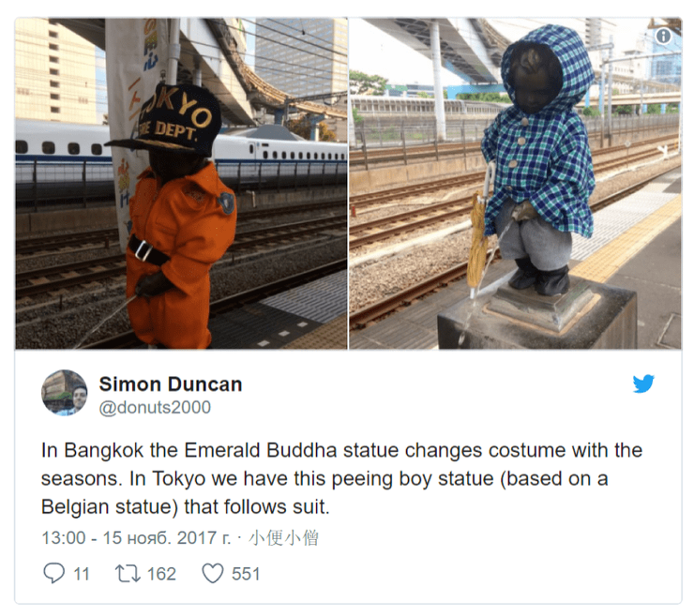694x616 pixels.
Task: Open Simon Duncan's profile avatar
Action: tap(64, 393)
